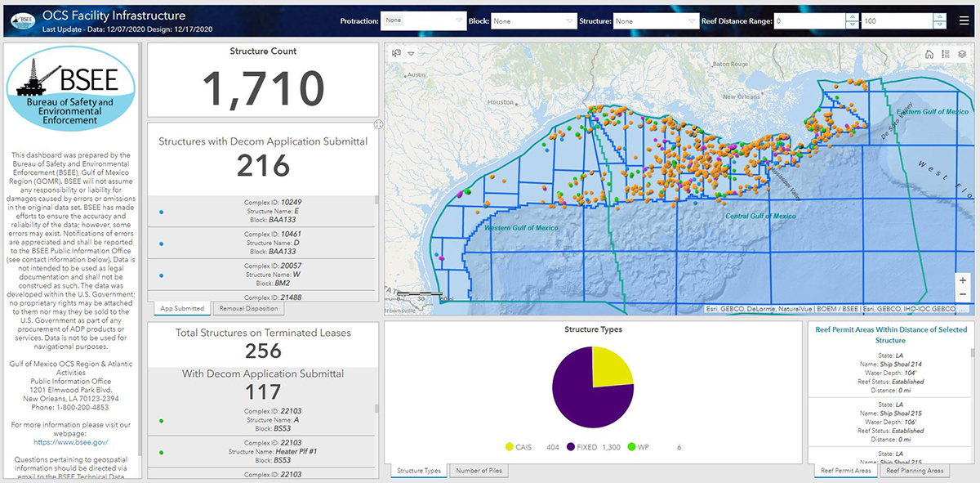Open the Reef Planning Areas tab
This screenshot has width=980, height=483.
point(914,471)
